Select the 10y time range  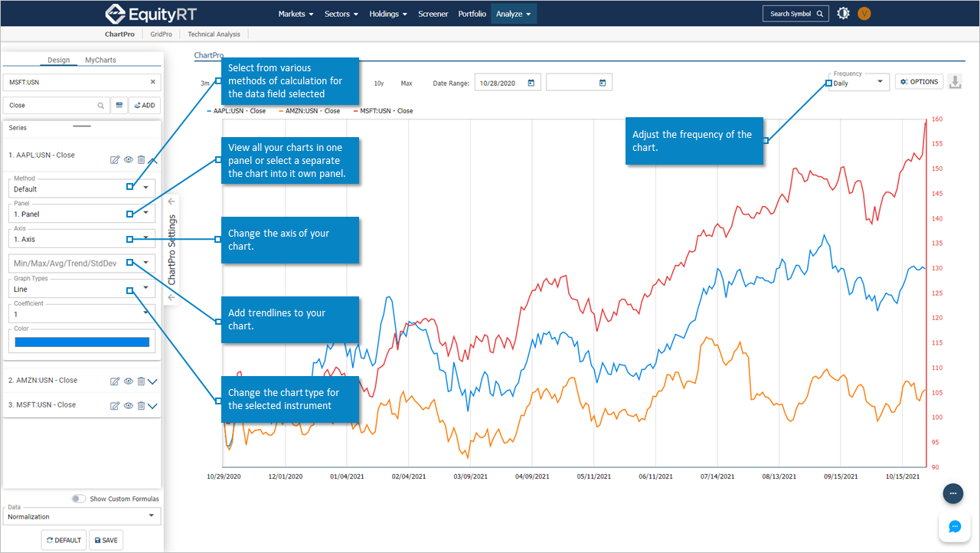(x=379, y=83)
